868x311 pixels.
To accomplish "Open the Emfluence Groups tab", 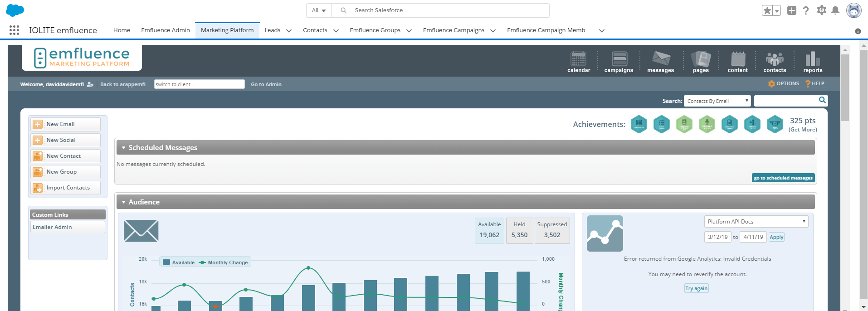I will click(375, 30).
